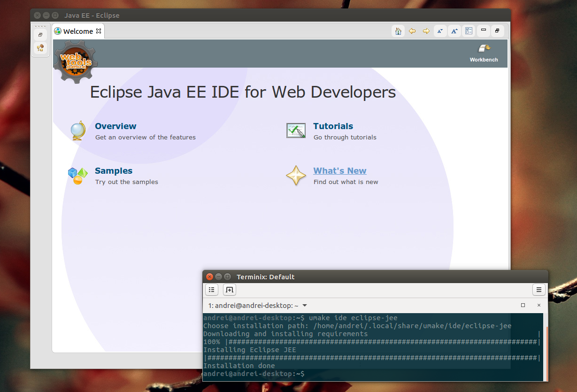Maximize the Terminix window

pyautogui.click(x=228, y=277)
